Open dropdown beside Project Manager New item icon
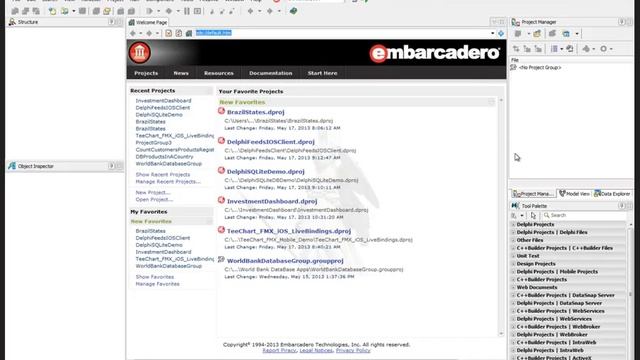 pos(528,34)
